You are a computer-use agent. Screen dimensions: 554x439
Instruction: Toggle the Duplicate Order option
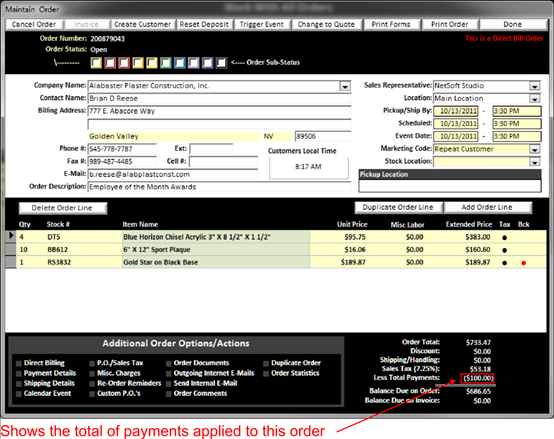point(266,363)
